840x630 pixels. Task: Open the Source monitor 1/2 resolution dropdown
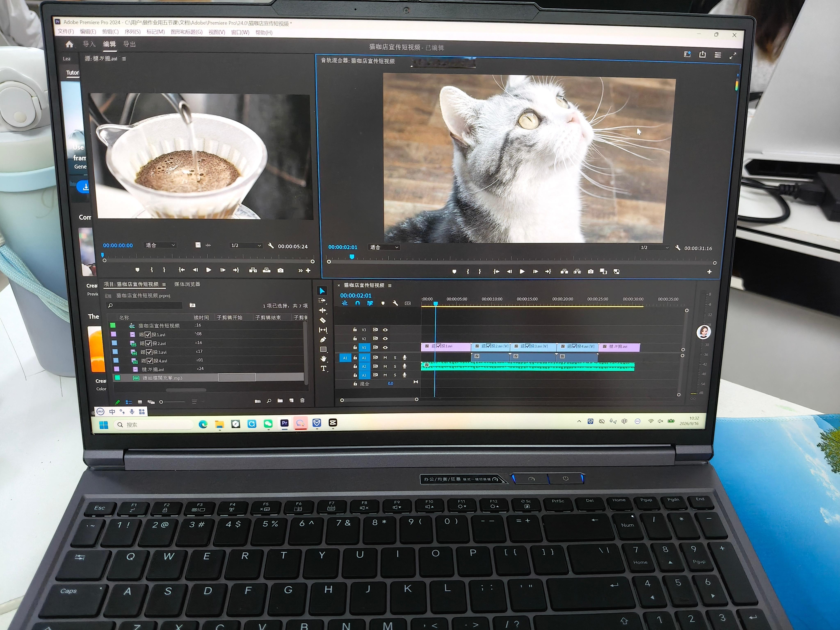246,245
